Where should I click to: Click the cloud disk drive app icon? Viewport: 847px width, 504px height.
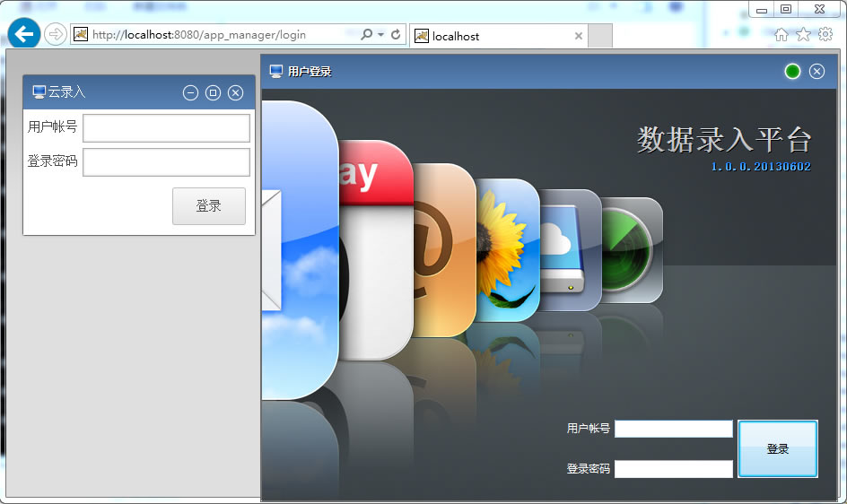coord(571,250)
